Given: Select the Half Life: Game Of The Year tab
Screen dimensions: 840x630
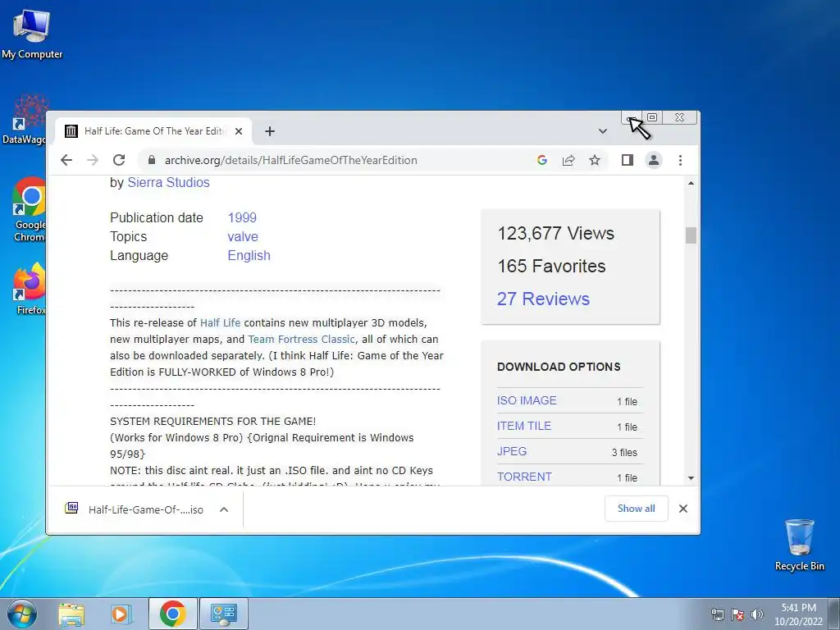Looking at the screenshot, I should pyautogui.click(x=153, y=131).
